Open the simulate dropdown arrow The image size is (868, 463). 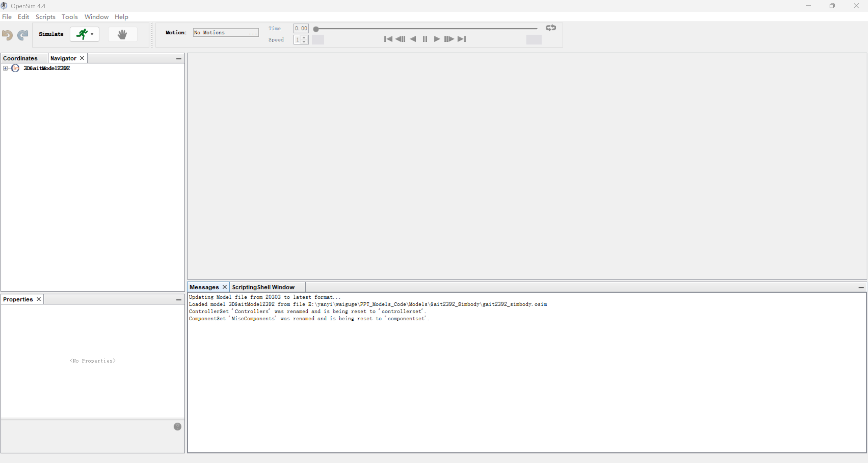tap(92, 34)
